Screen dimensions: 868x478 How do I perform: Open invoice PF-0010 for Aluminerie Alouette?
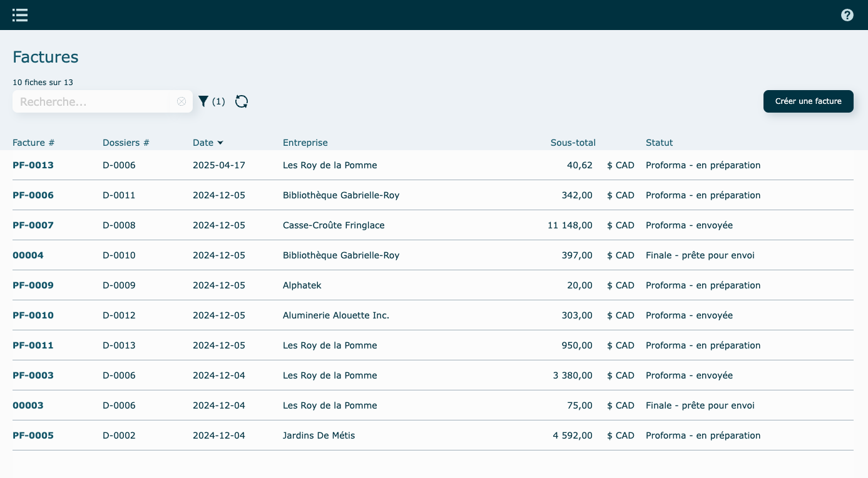tap(33, 315)
